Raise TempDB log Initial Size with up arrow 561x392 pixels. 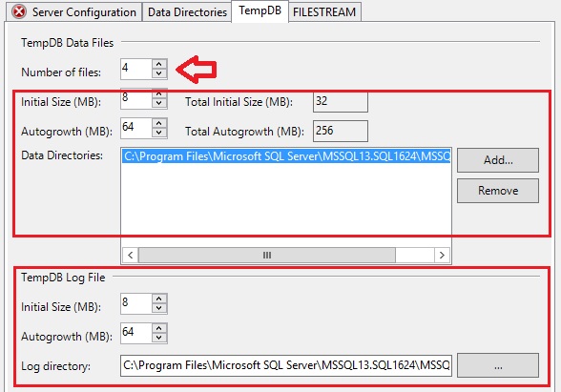click(x=159, y=299)
